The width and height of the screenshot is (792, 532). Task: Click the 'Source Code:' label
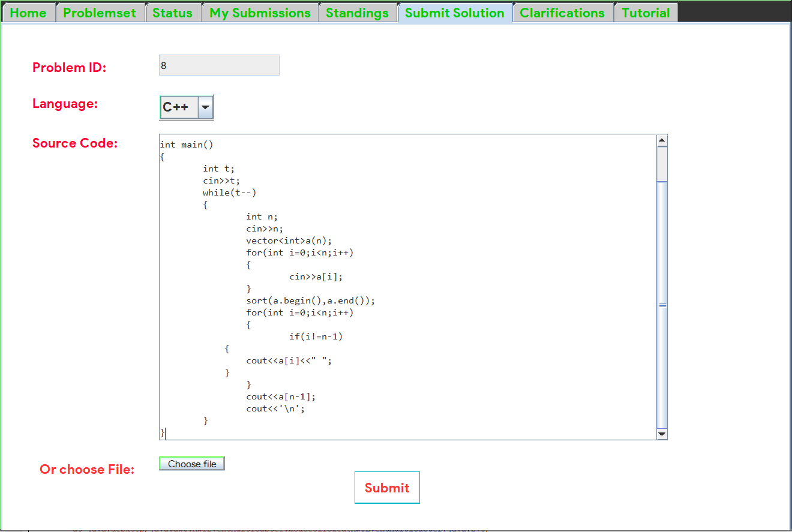[x=75, y=143]
